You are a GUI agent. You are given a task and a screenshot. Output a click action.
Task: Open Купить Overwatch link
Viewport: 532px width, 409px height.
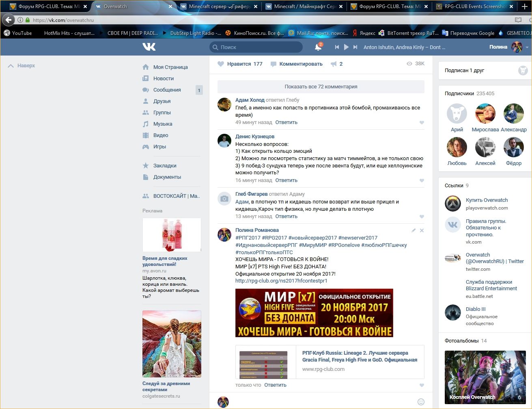pyautogui.click(x=487, y=200)
